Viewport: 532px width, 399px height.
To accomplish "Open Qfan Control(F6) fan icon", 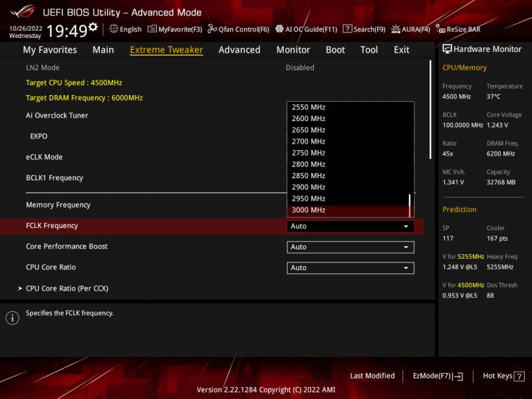I will tap(212, 29).
